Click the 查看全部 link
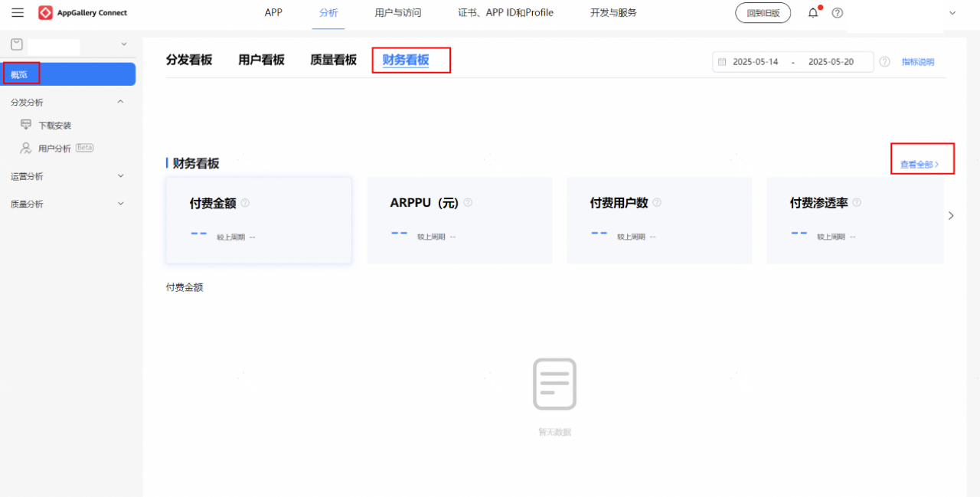980x497 pixels. pyautogui.click(x=919, y=165)
